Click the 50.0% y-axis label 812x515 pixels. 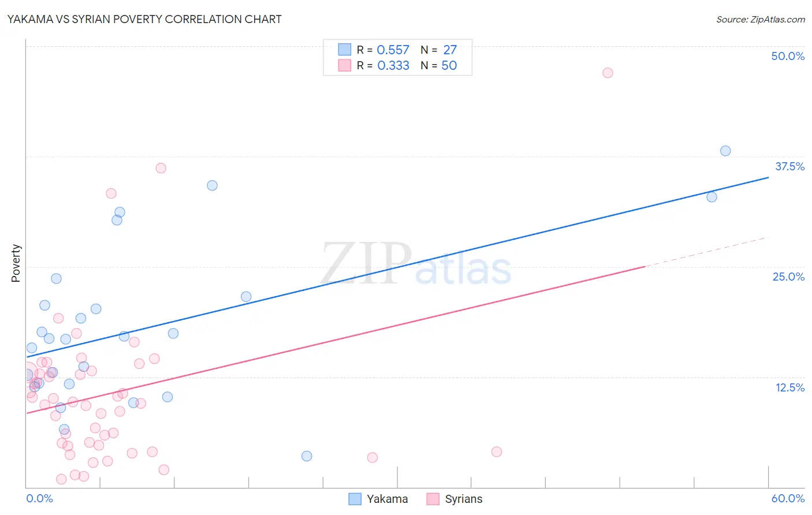tap(788, 56)
